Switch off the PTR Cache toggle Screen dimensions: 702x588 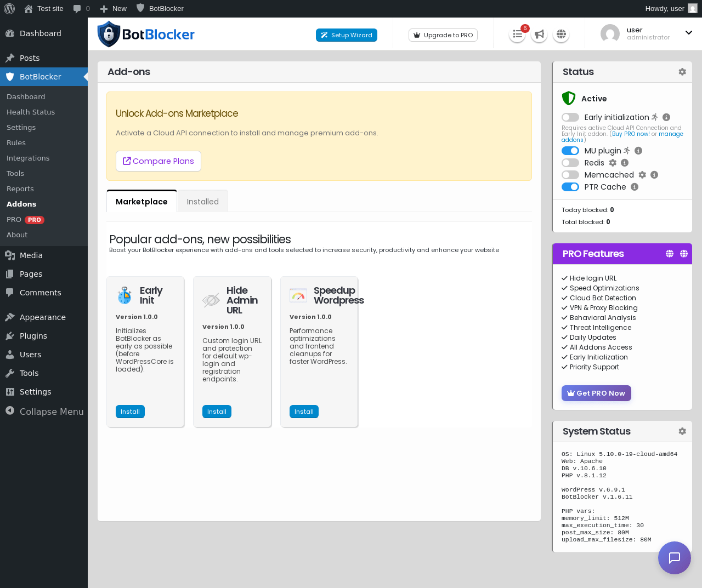click(570, 187)
